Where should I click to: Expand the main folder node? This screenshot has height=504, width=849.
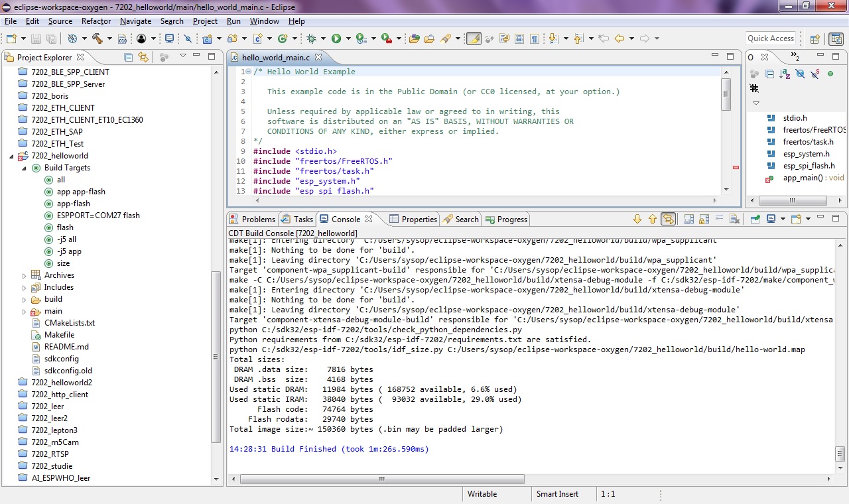25,311
